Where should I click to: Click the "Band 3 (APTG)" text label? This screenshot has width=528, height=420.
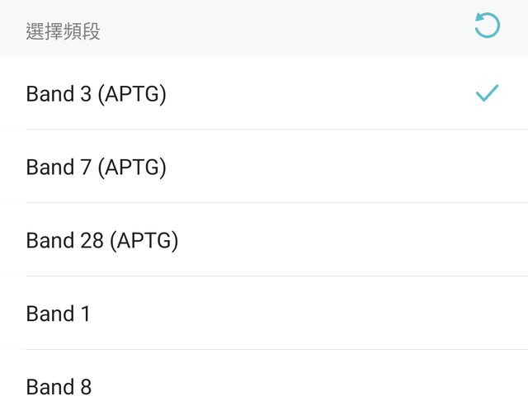[97, 94]
